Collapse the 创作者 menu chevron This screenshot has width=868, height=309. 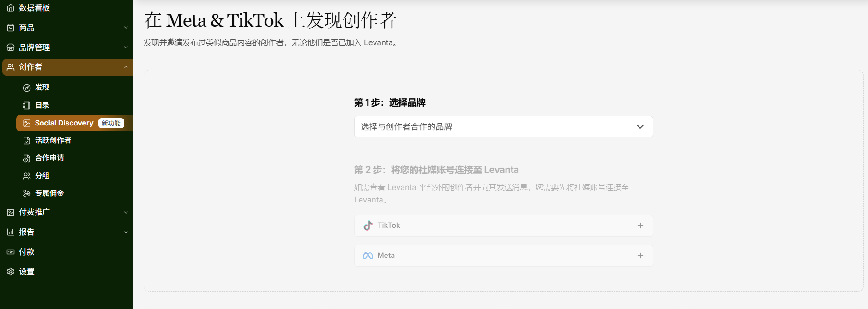coord(126,67)
